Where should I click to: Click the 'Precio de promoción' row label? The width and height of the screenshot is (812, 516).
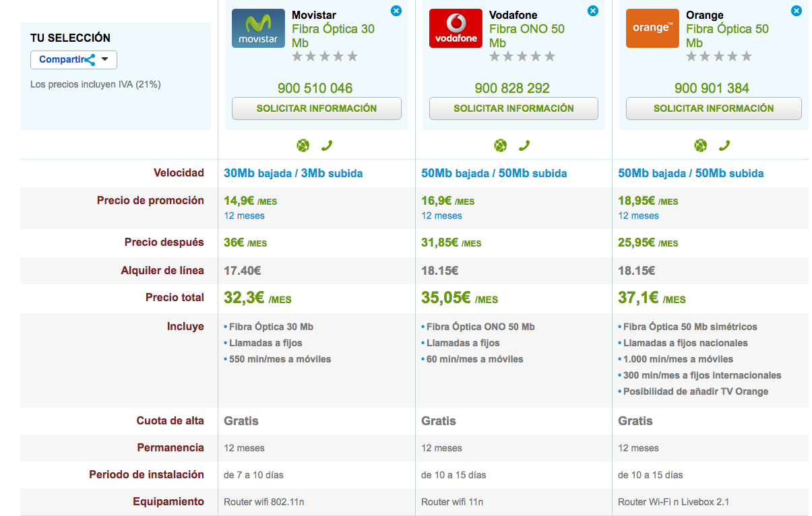tap(150, 201)
